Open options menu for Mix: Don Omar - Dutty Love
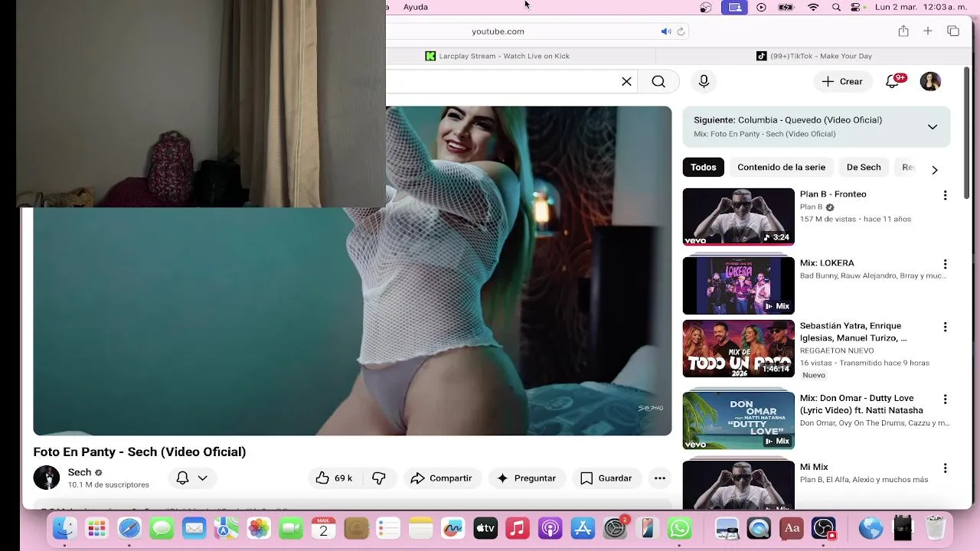The width and height of the screenshot is (980, 551). (945, 399)
